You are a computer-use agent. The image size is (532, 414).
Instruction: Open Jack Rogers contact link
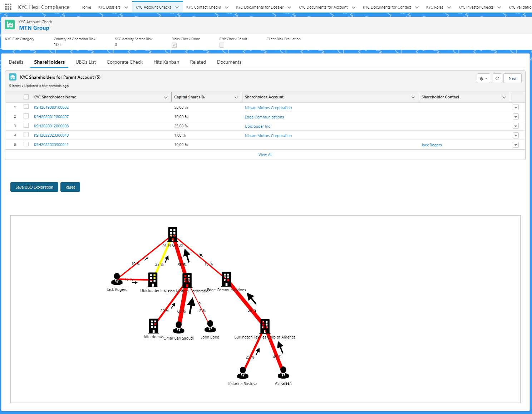coord(432,145)
